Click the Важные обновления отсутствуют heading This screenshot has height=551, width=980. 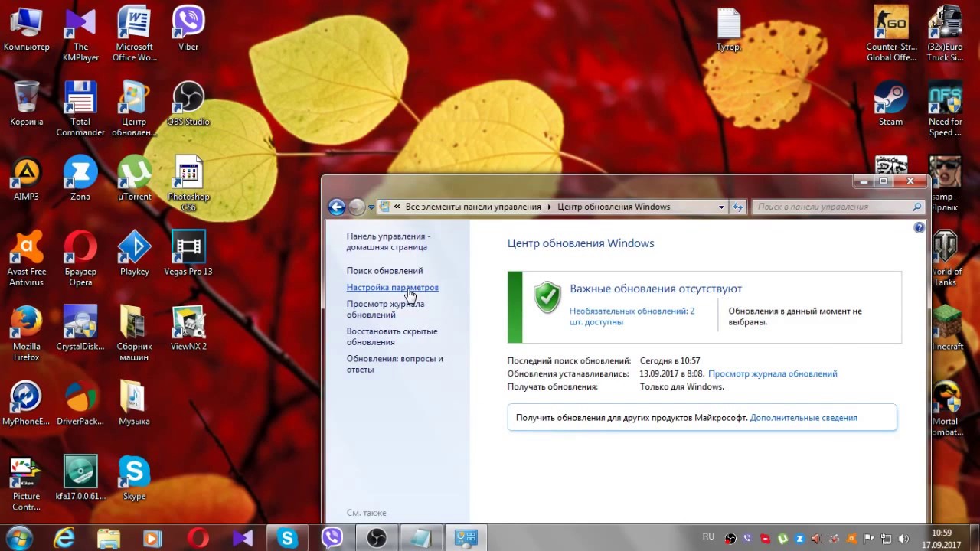click(x=655, y=289)
